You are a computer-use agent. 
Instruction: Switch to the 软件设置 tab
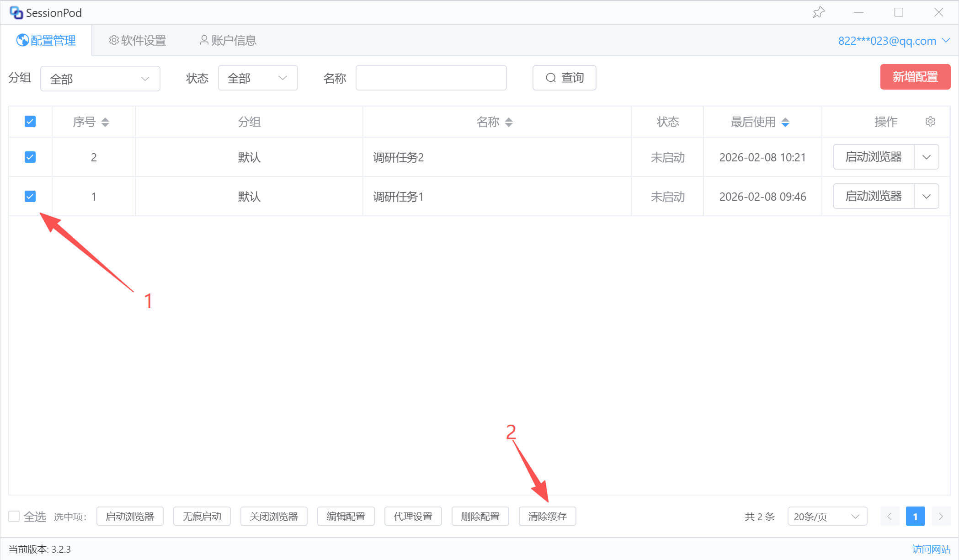(138, 41)
